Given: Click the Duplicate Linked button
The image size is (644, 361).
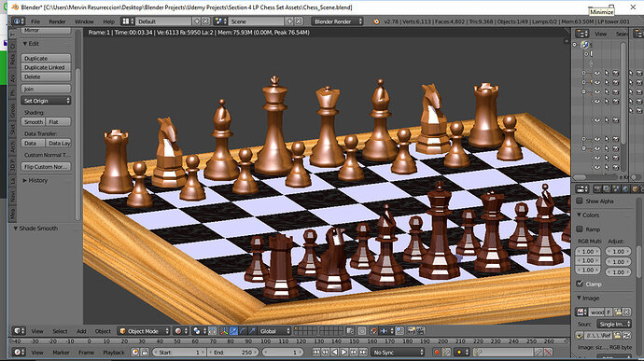Looking at the screenshot, I should (46, 67).
